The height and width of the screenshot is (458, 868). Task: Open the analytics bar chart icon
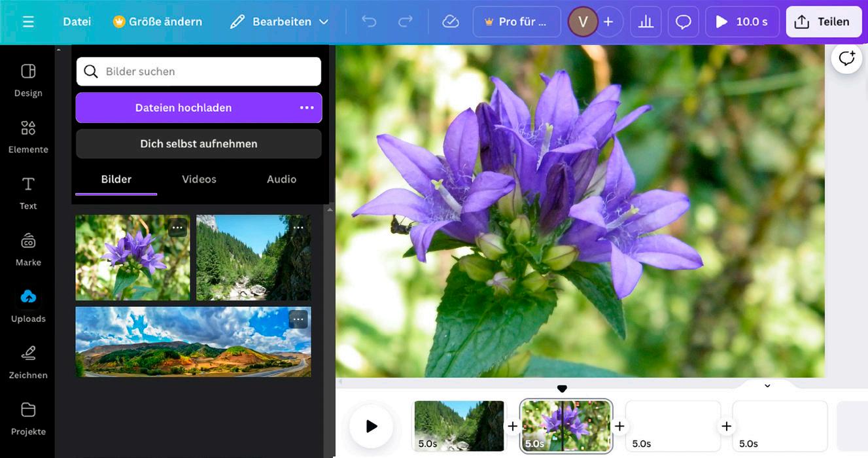tap(646, 22)
